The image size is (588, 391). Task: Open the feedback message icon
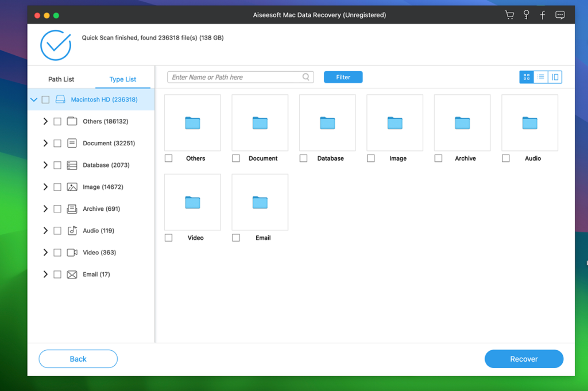560,14
